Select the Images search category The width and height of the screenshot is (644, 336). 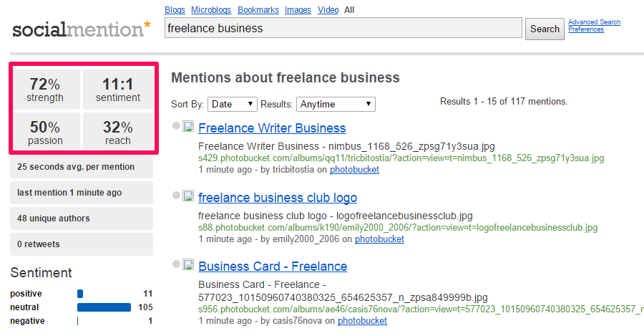[x=298, y=10]
